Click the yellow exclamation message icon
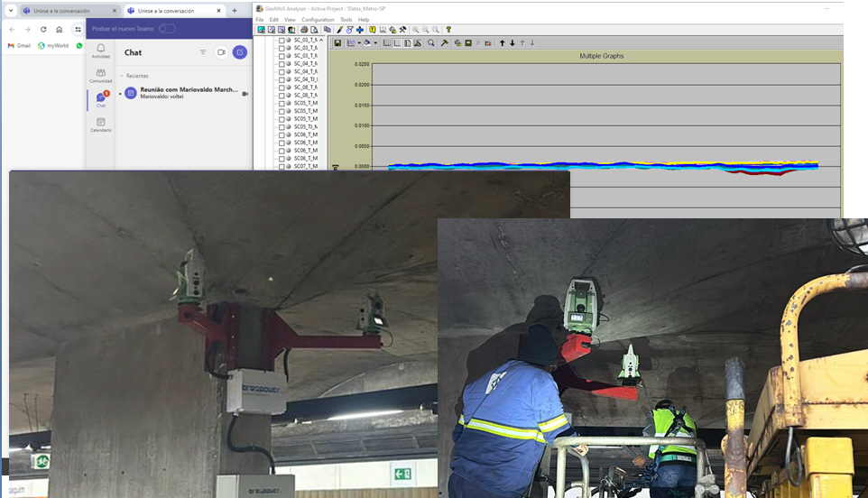The image size is (868, 498). click(x=373, y=30)
